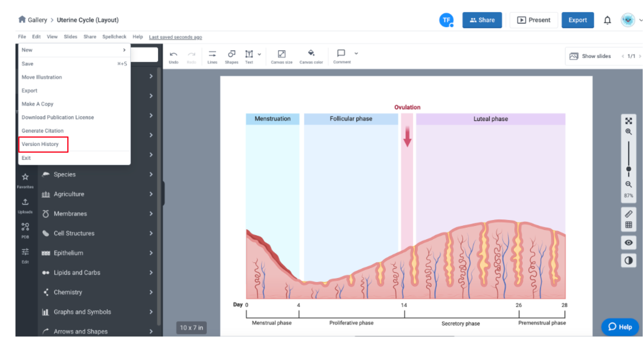This screenshot has height=340, width=644.
Task: Open the File menu
Action: [x=22, y=37]
